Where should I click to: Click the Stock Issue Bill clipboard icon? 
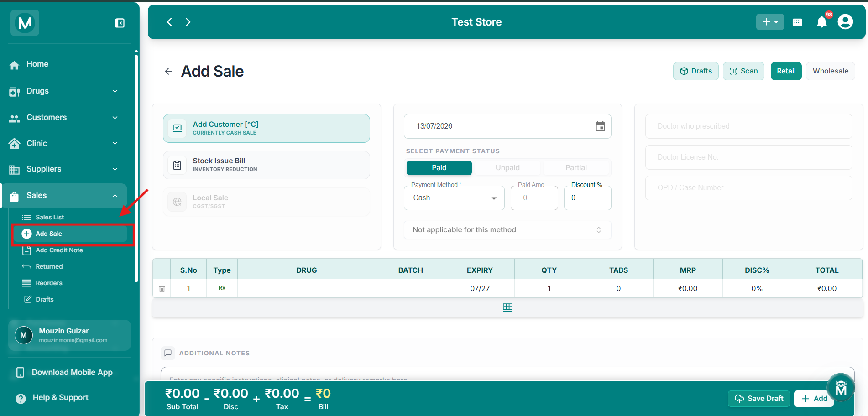coord(178,165)
